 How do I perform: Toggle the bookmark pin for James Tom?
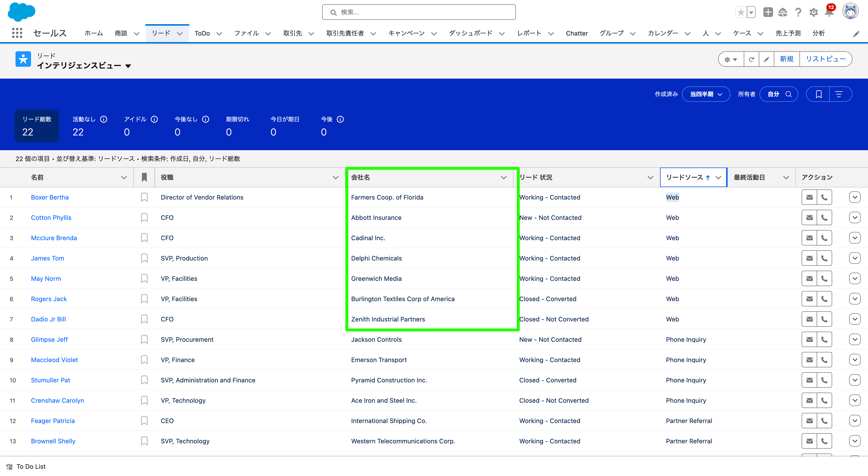click(144, 258)
